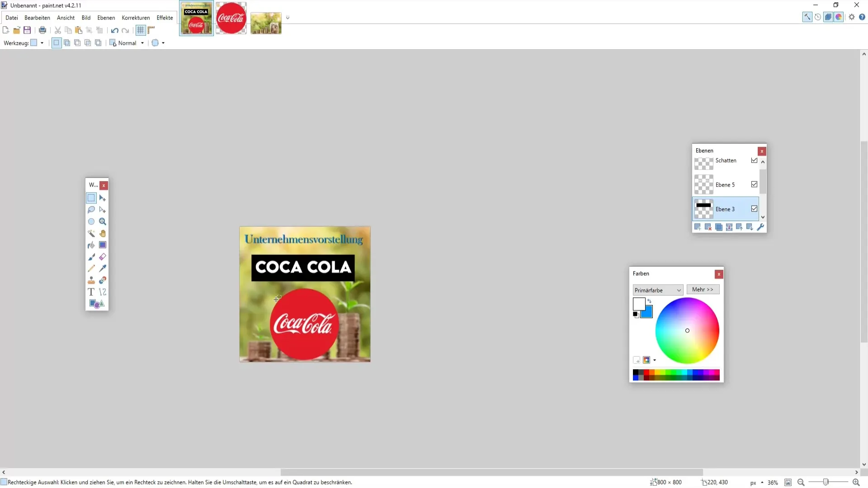This screenshot has height=488, width=868.
Task: Toggle the Colors window button top-right
Action: pos(839,17)
